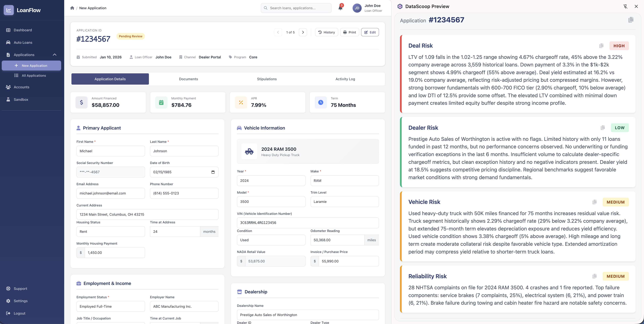The height and width of the screenshot is (324, 644).
Task: Unpin the DataScoop Preview panel
Action: coord(625,7)
